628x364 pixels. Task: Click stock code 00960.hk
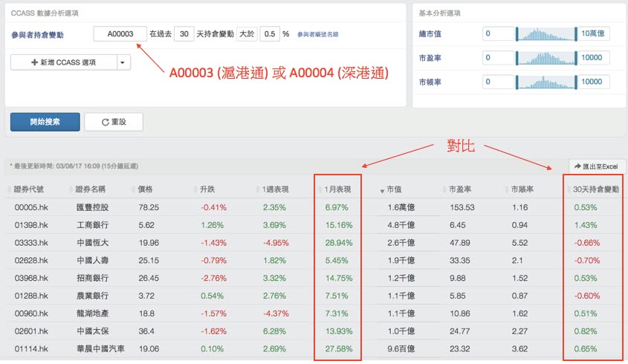click(31, 313)
